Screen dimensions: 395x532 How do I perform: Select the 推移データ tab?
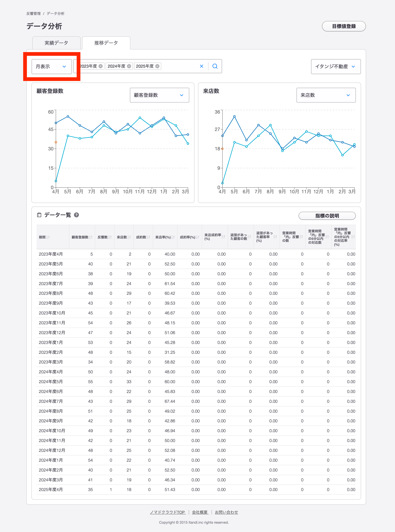pyautogui.click(x=106, y=43)
